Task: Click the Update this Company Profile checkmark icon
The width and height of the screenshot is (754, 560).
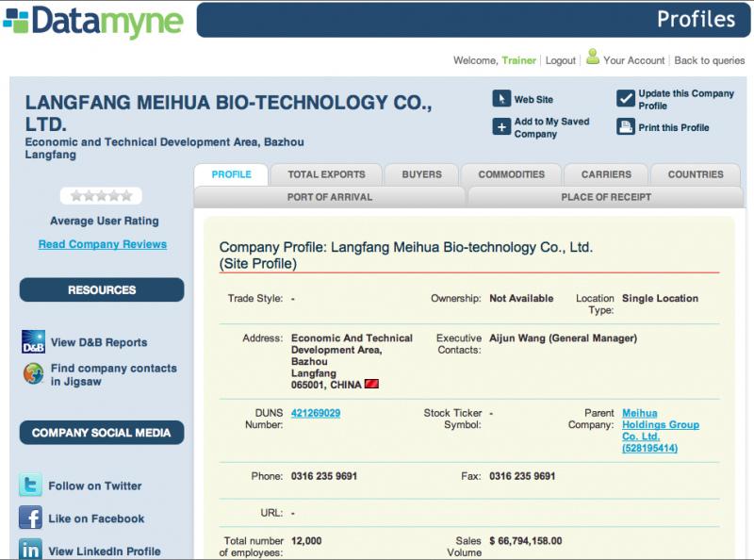Action: (x=626, y=99)
